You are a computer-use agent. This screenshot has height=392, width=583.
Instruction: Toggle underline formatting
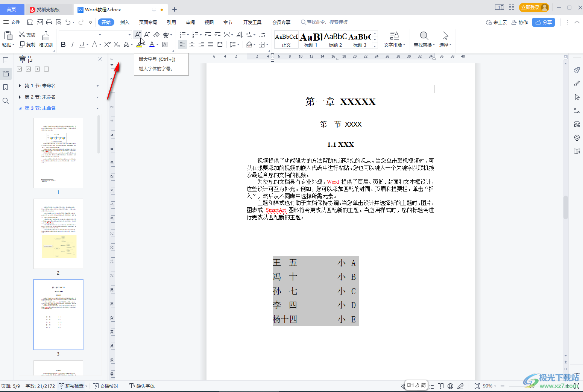click(x=82, y=44)
